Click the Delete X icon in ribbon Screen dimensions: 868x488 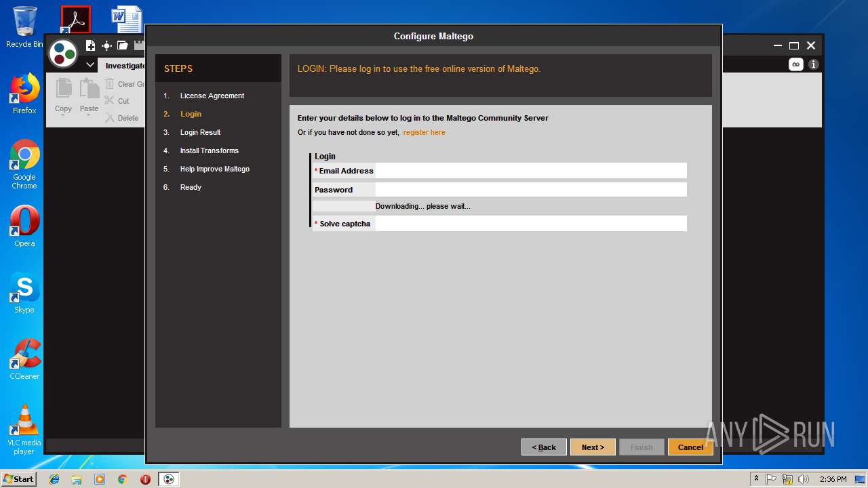[x=110, y=118]
